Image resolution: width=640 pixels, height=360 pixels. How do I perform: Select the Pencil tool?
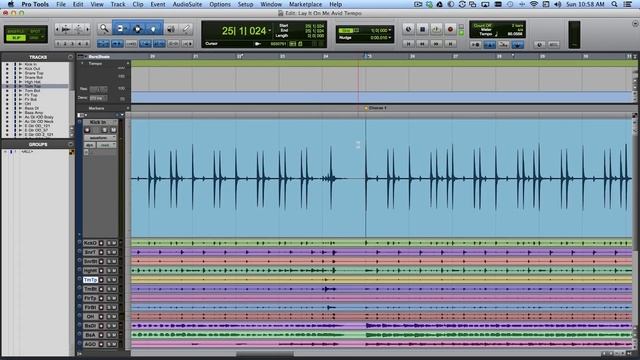(x=186, y=29)
